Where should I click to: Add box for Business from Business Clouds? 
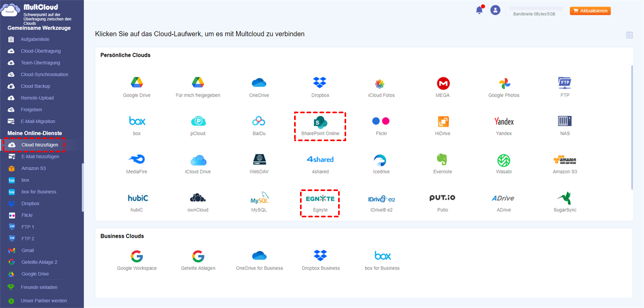pos(382,256)
